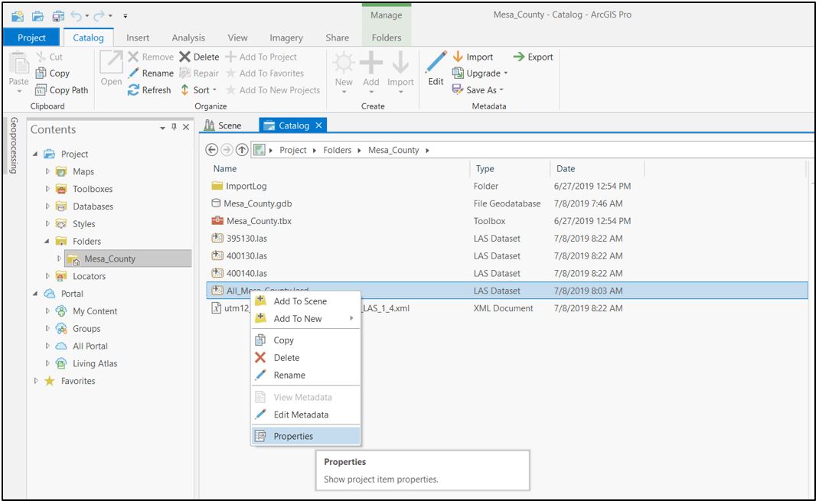Image resolution: width=819 pixels, height=504 pixels.
Task: Collapse the Portal tree node
Action: point(35,294)
